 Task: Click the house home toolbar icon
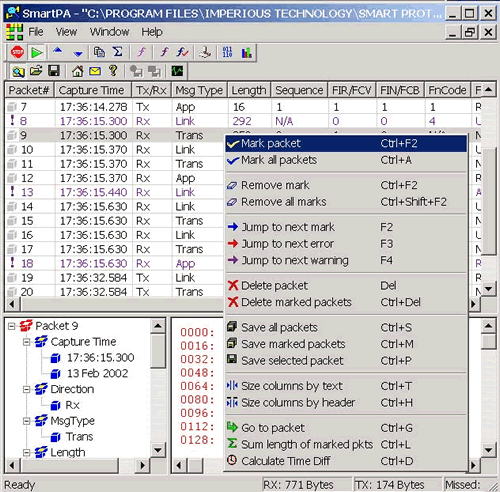coord(78,71)
